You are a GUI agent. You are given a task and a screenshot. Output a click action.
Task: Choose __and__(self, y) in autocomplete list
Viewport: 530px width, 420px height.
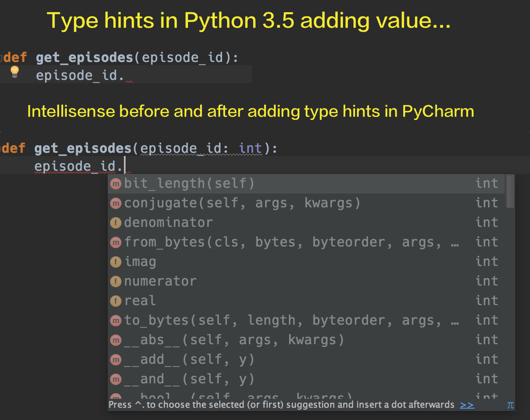click(189, 379)
